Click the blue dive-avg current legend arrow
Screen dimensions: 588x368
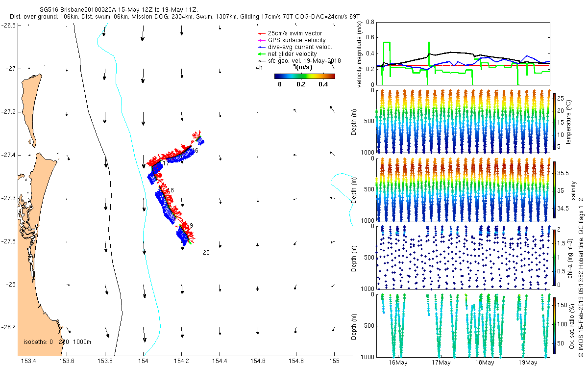260,47
